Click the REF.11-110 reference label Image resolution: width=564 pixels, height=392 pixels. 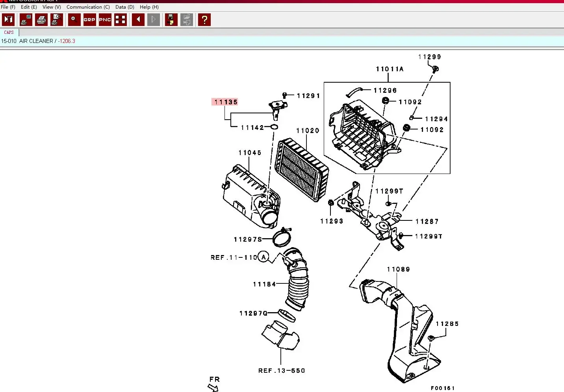pyautogui.click(x=234, y=257)
